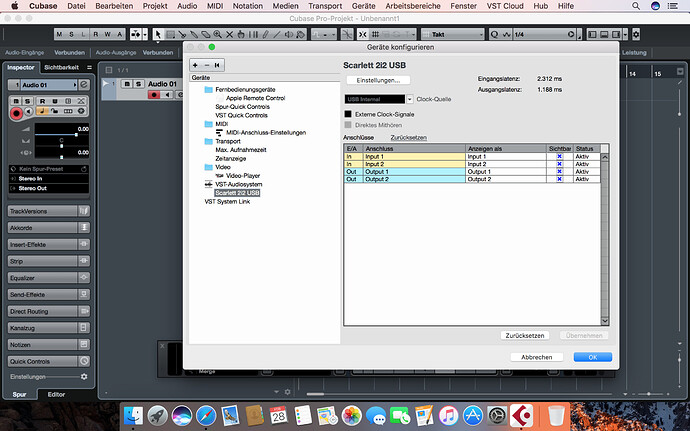Click edit channel settings 'e' button

coord(84,85)
